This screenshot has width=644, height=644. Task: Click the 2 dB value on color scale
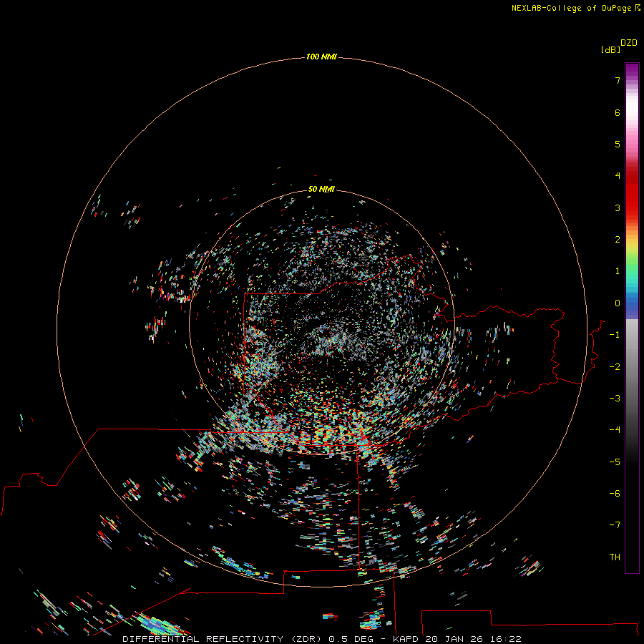[x=618, y=240]
